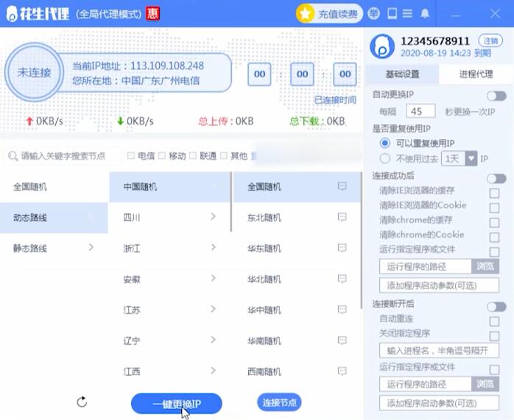Expand the 江西 province row
This screenshot has width=514, height=420.
point(170,371)
